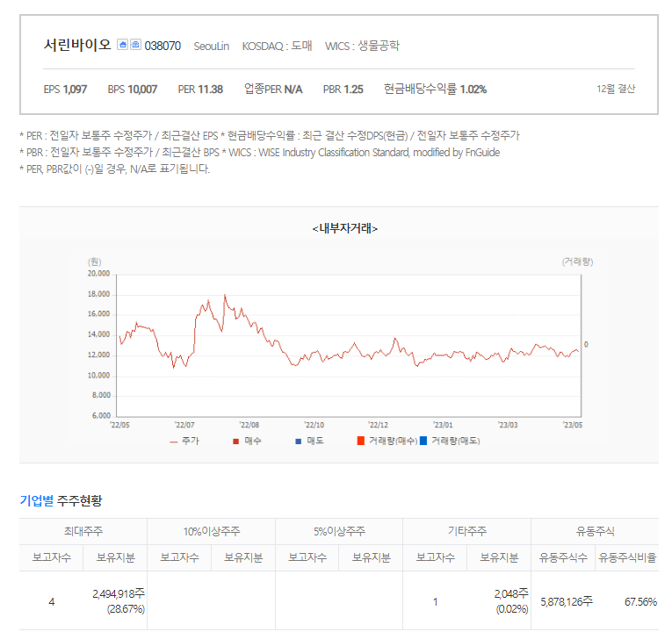Toggle the 매도 blue square legend

point(309,441)
